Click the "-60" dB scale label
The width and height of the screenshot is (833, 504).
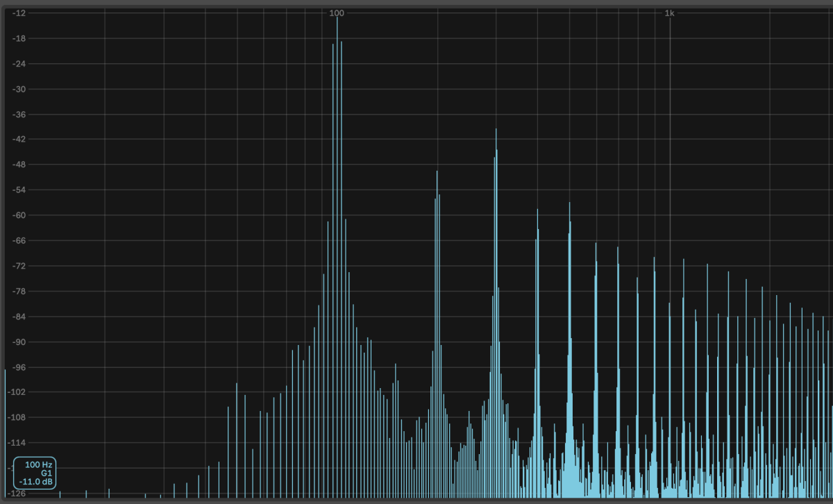19,215
